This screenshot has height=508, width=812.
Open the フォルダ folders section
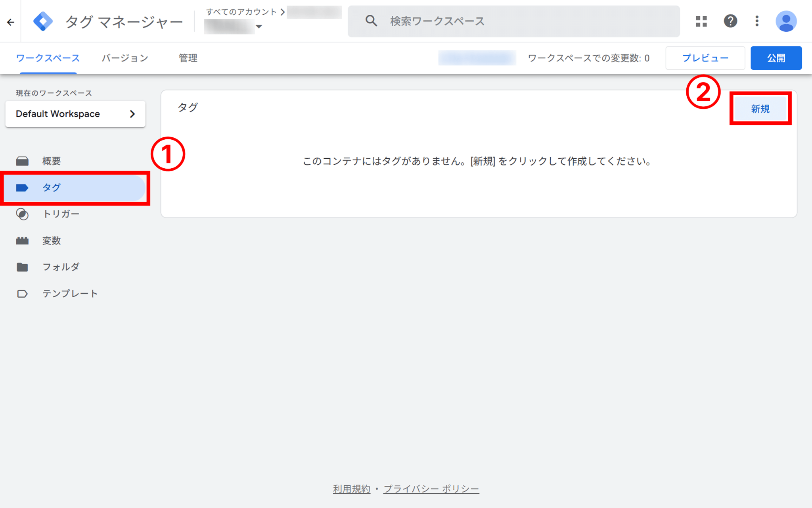click(x=61, y=267)
